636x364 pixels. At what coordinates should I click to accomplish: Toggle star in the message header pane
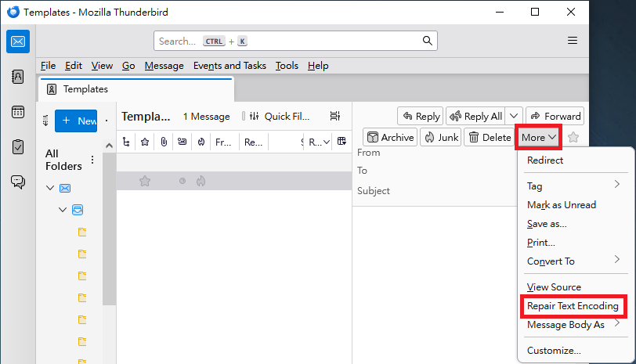point(573,138)
